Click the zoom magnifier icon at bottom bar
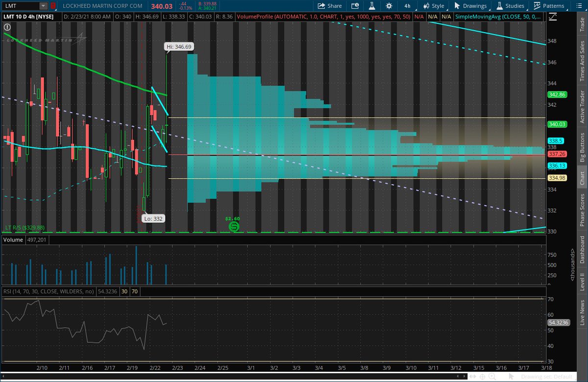The width and height of the screenshot is (588, 382). pos(491,377)
